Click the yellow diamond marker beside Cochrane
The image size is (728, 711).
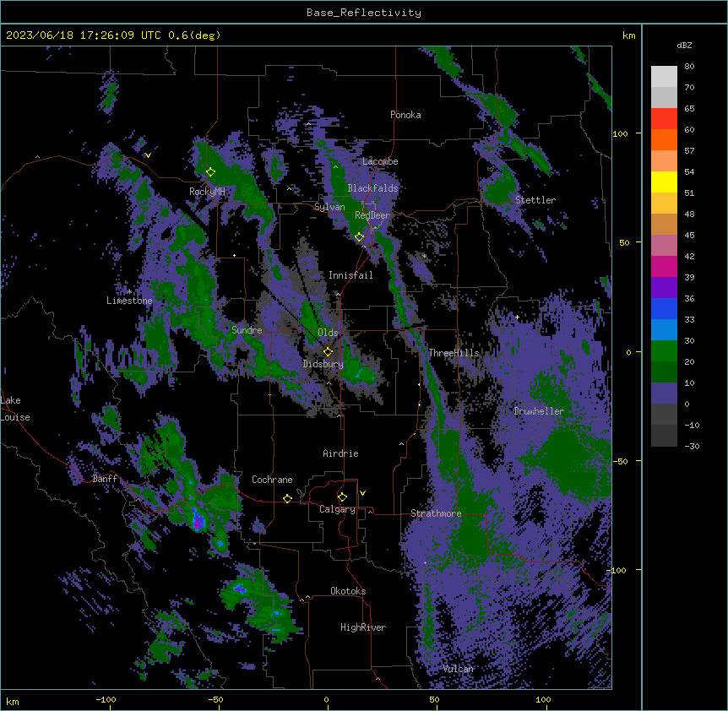pos(287,498)
